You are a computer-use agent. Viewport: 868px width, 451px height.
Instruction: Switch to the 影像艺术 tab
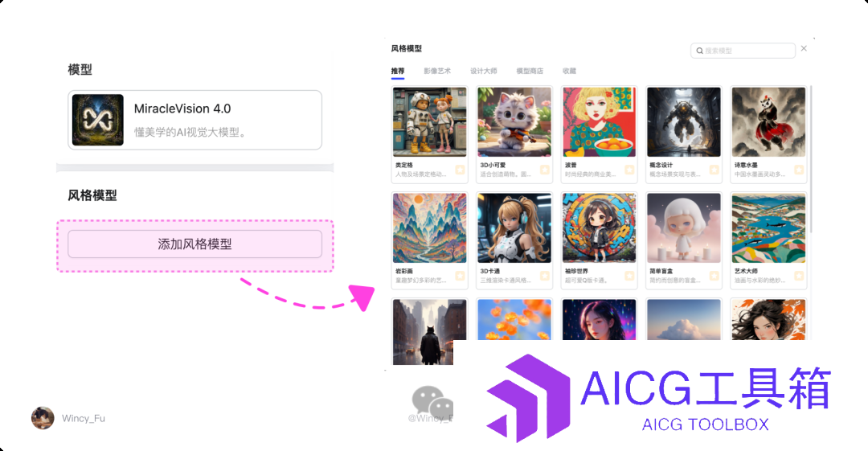click(437, 71)
